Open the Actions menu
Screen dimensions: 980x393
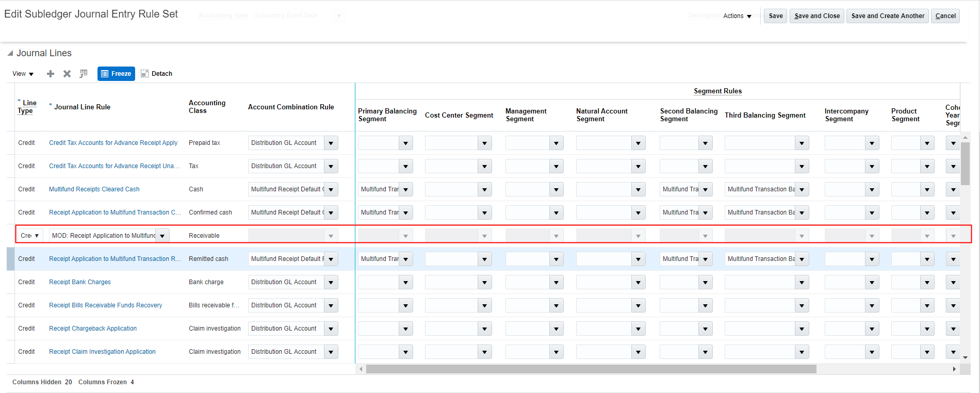[x=737, y=16]
